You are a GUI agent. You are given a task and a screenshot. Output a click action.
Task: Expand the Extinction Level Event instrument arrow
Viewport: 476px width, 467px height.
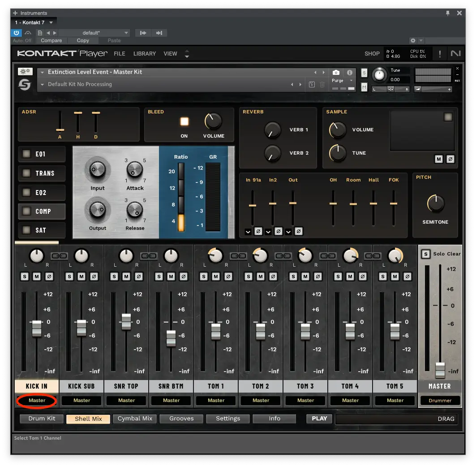click(x=42, y=72)
